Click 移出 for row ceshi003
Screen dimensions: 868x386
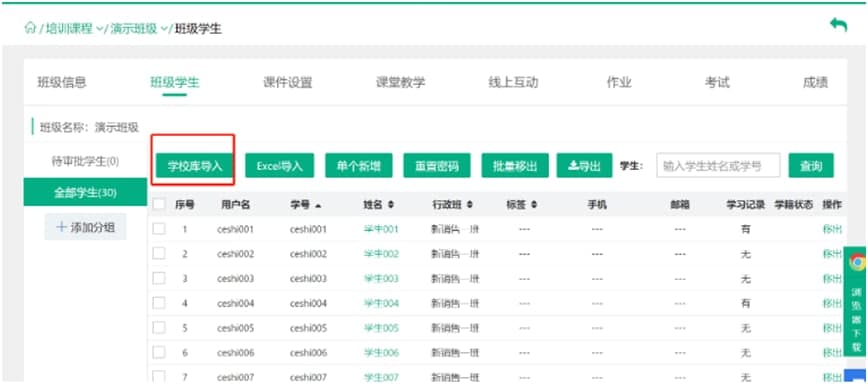(832, 279)
